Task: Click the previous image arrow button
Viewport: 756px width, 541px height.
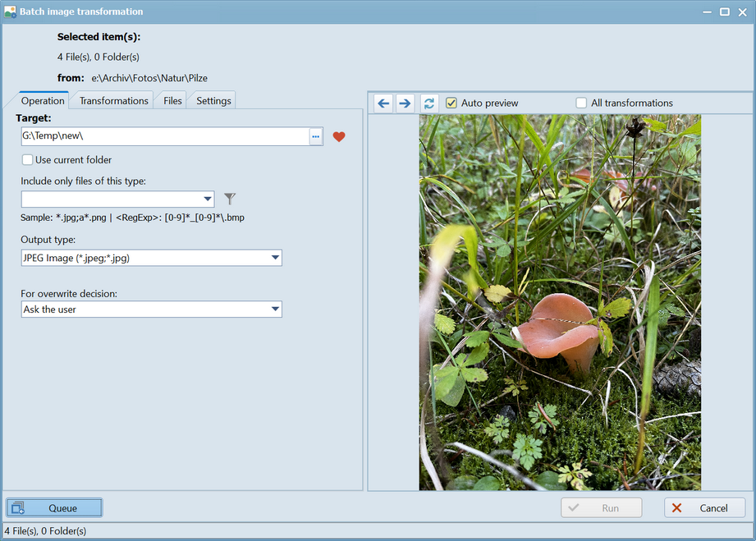Action: coord(383,103)
